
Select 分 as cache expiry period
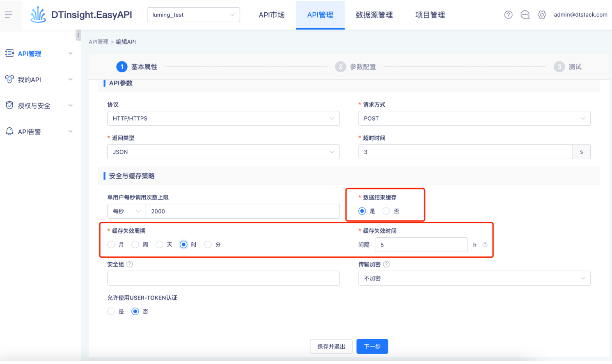click(208, 245)
